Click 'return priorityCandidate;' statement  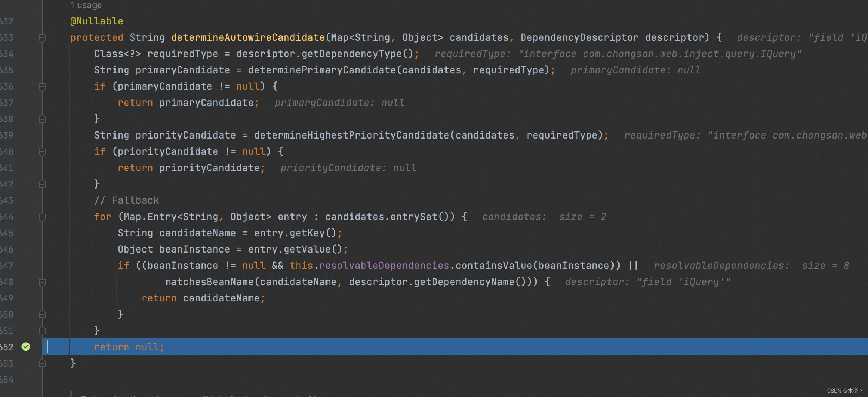(191, 168)
